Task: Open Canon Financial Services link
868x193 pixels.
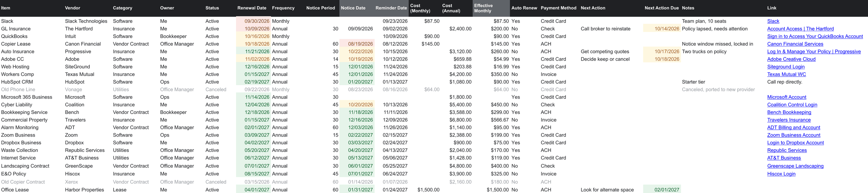Action: [x=795, y=44]
